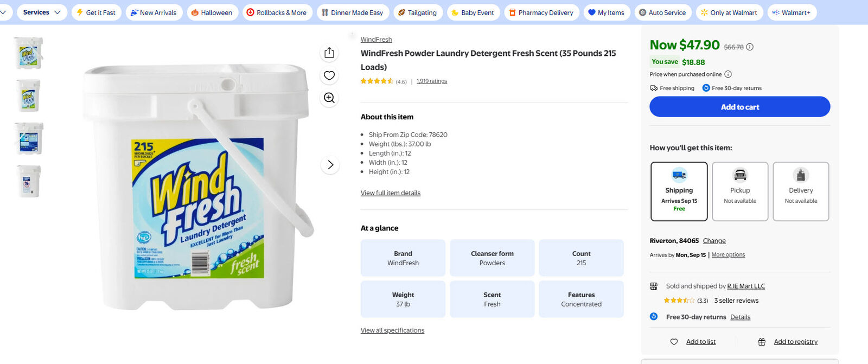
Task: Select the Pickup fulfillment option
Action: [740, 191]
